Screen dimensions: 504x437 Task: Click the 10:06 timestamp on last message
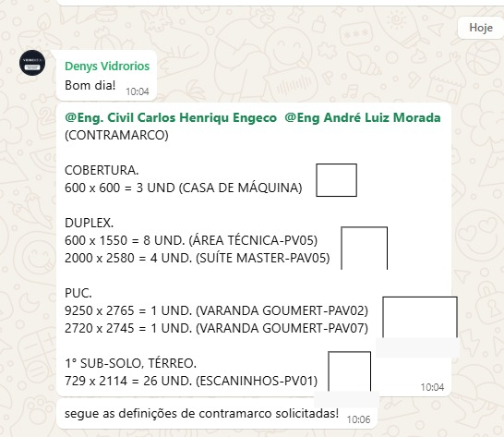[358, 419]
